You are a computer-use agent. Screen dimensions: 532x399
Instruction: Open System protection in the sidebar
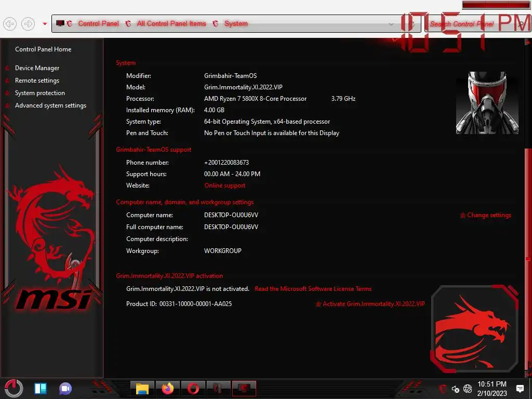click(x=39, y=93)
